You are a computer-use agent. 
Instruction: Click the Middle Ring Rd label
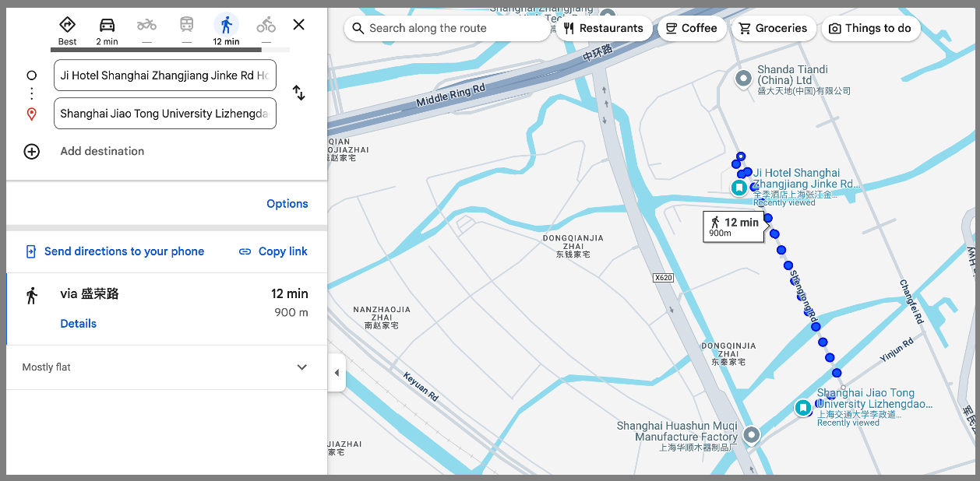point(450,97)
